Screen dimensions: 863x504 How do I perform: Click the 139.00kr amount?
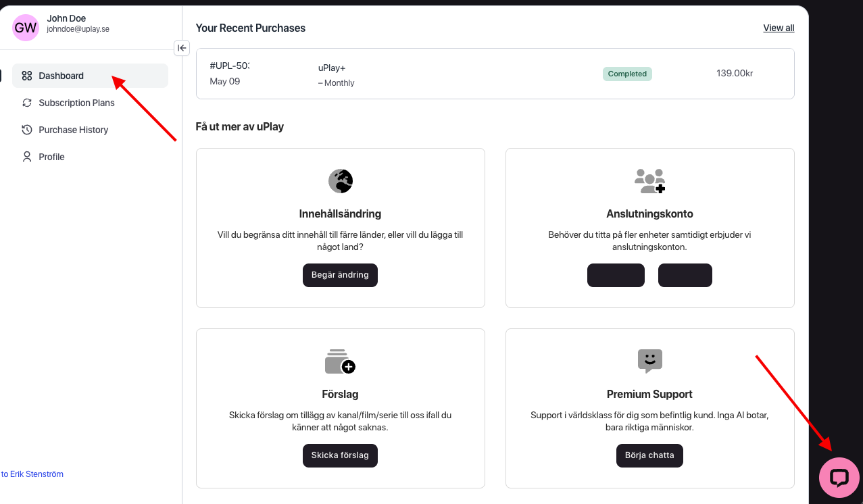[735, 73]
